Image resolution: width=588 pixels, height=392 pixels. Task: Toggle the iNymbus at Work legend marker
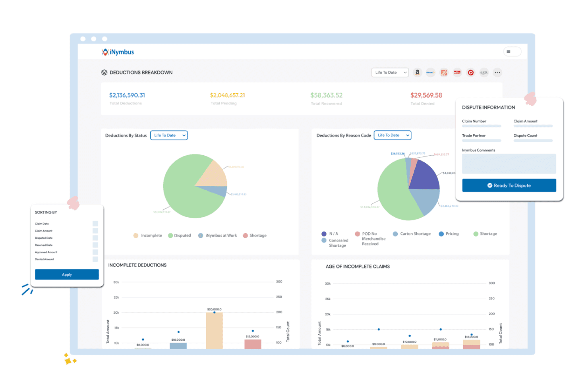201,236
